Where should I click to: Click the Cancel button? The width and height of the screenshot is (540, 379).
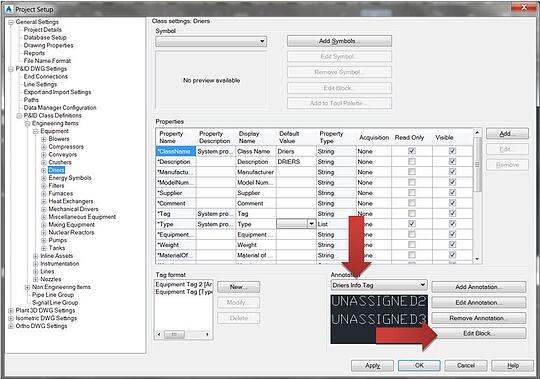click(466, 366)
